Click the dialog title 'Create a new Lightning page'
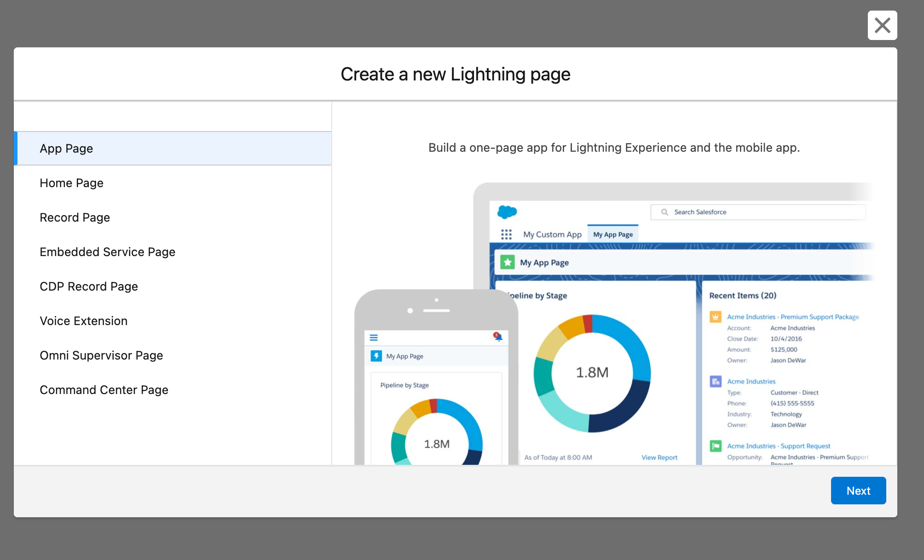 tap(456, 74)
